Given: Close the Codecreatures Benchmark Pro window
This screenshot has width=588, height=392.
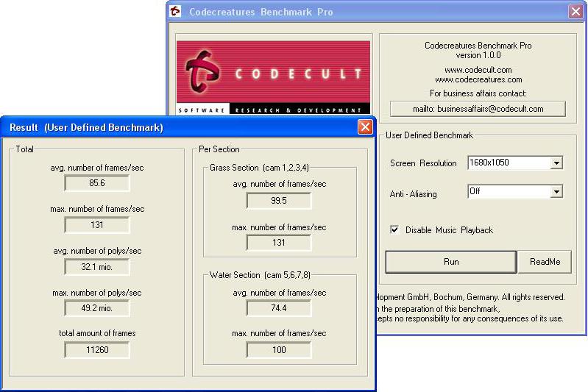Looking at the screenshot, I should 575,11.
